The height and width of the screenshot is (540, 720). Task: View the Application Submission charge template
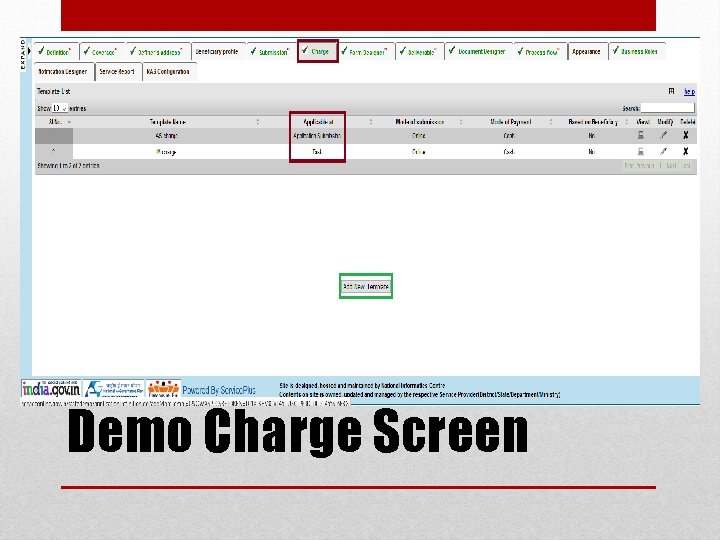coord(641,135)
